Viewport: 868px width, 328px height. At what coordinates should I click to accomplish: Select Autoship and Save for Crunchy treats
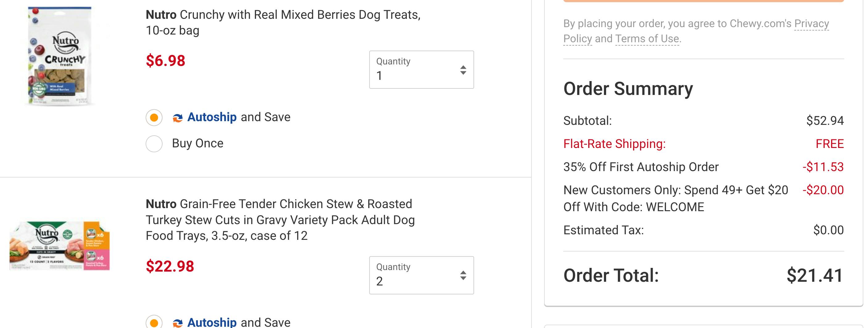154,117
